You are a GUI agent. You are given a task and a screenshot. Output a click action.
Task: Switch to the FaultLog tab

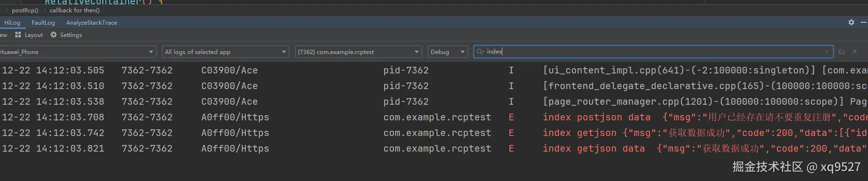click(x=43, y=22)
